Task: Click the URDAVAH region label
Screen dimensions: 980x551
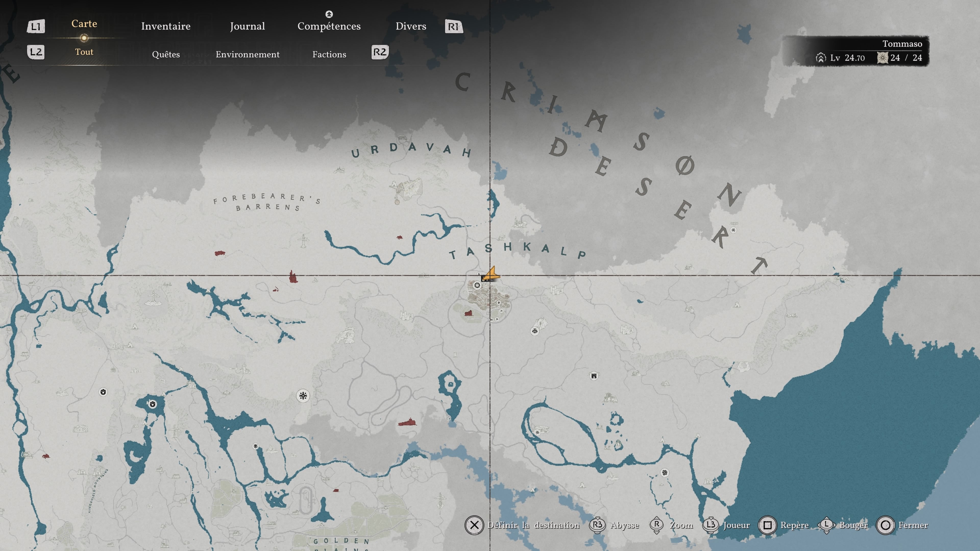Action: click(411, 150)
